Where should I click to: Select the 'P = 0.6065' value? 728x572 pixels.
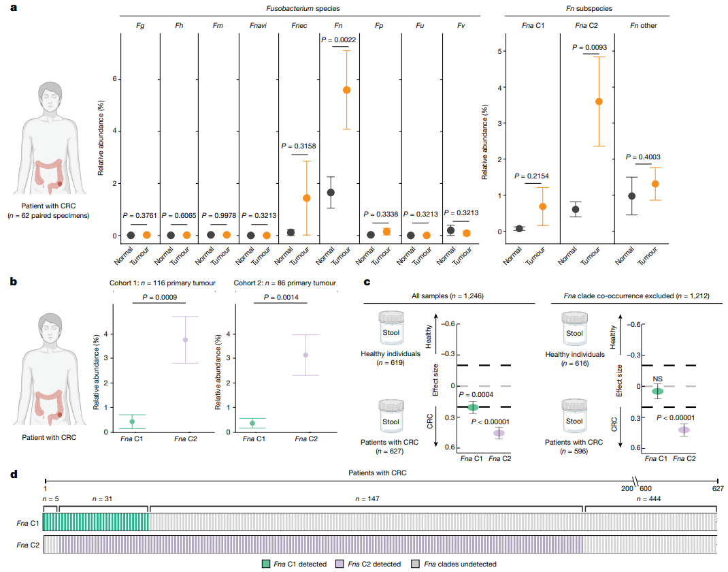pos(179,216)
